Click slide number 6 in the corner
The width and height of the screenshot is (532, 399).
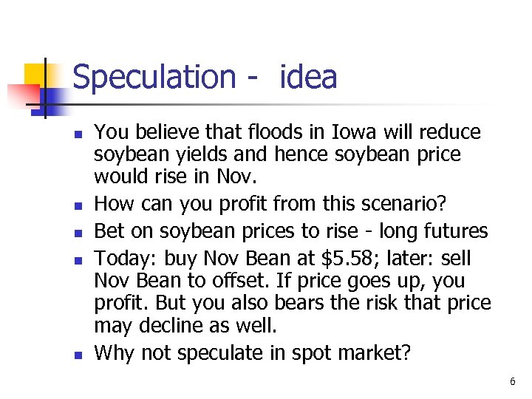pos(512,382)
